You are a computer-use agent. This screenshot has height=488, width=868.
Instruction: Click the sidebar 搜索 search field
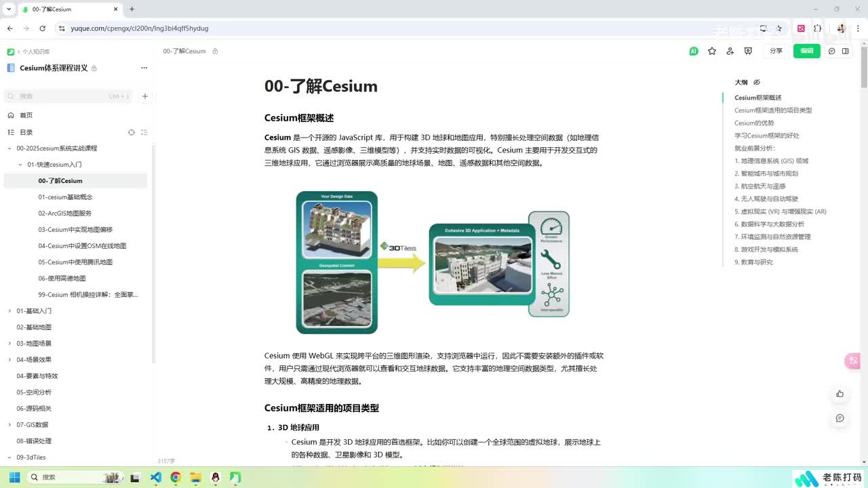[x=68, y=96]
